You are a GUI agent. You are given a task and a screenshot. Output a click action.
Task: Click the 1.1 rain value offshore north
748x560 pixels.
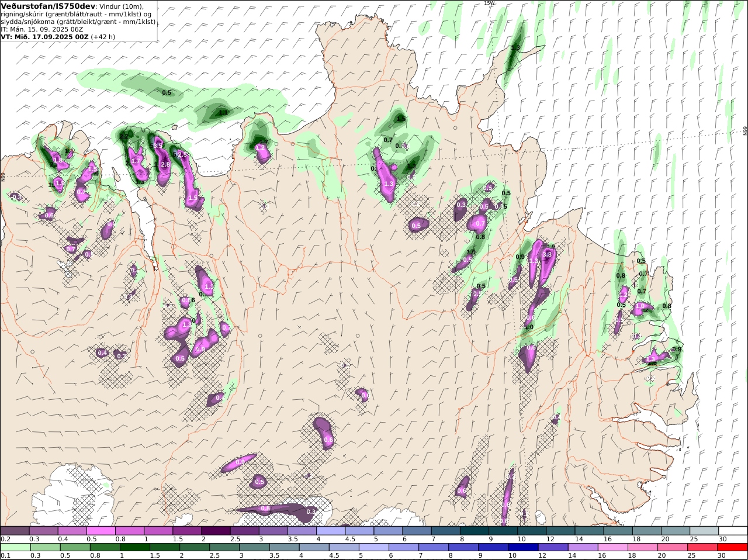tap(223, 112)
